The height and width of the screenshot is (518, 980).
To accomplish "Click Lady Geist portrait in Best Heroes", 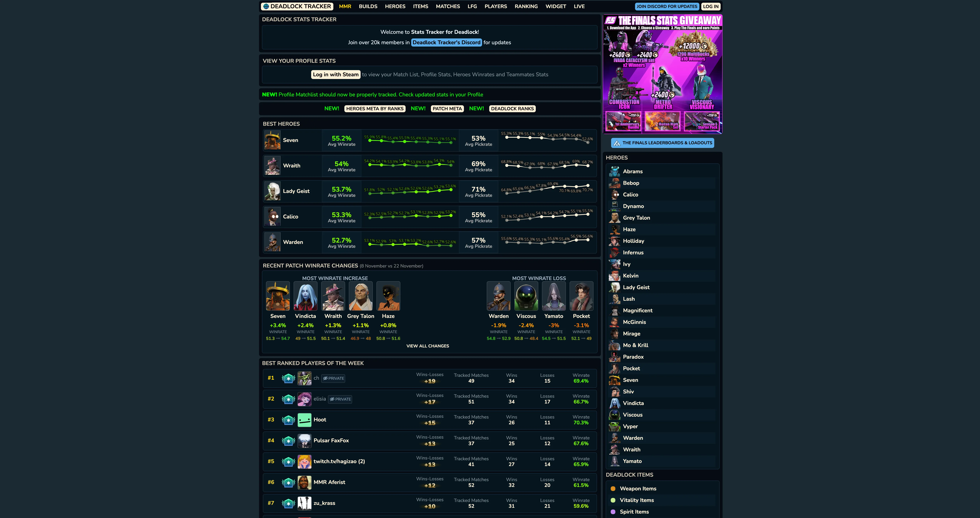I will pos(272,191).
